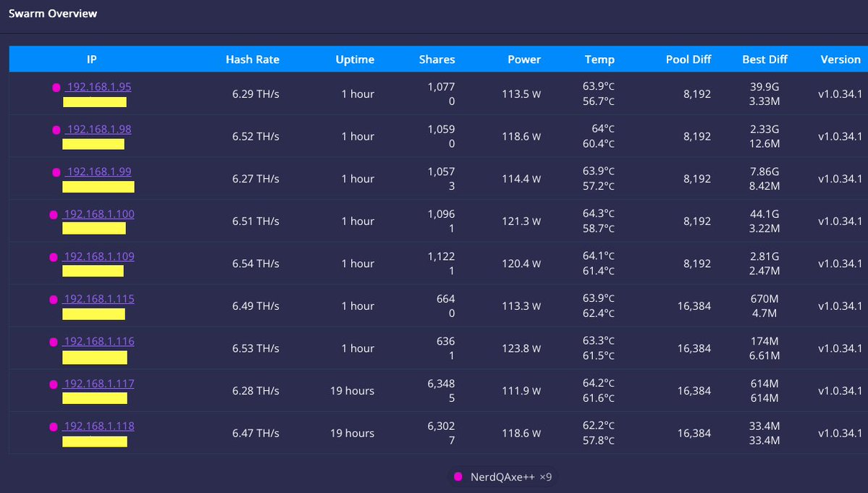Click hash rate value 6.29 TH/s
Viewport: 868px width, 493px height.
tap(256, 94)
